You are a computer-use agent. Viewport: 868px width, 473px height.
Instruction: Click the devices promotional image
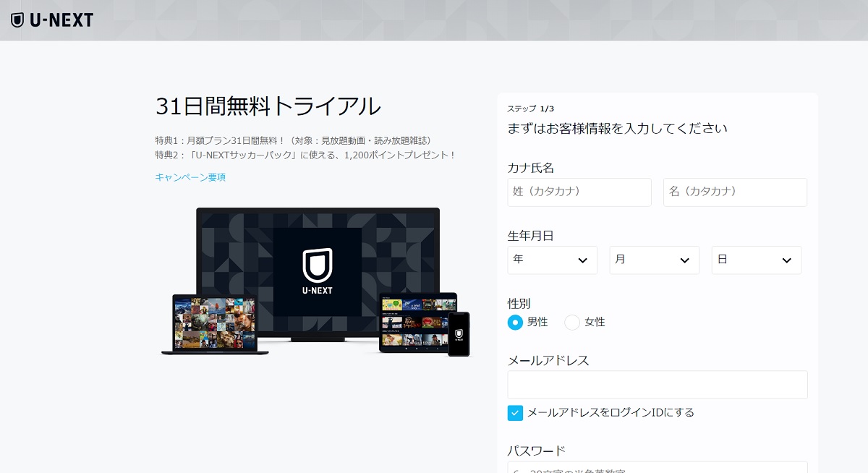point(315,282)
